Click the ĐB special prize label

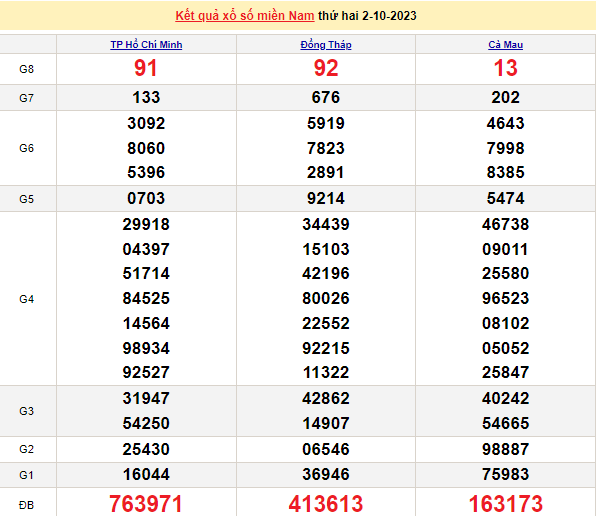tap(27, 503)
